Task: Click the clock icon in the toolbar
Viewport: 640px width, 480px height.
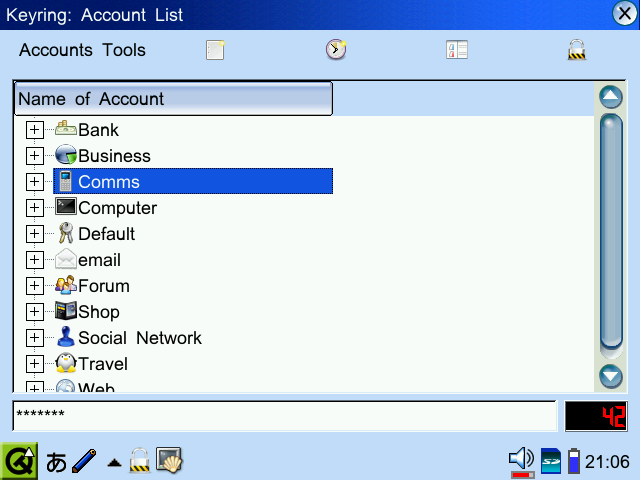Action: pyautogui.click(x=336, y=50)
